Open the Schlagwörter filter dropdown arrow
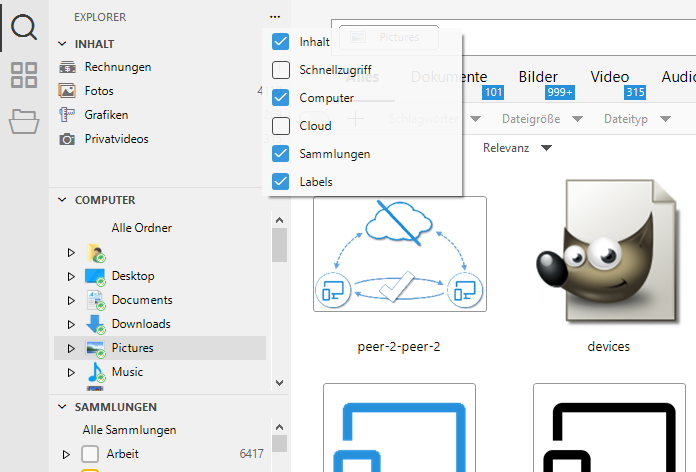Image resolution: width=696 pixels, height=472 pixels. (x=475, y=119)
